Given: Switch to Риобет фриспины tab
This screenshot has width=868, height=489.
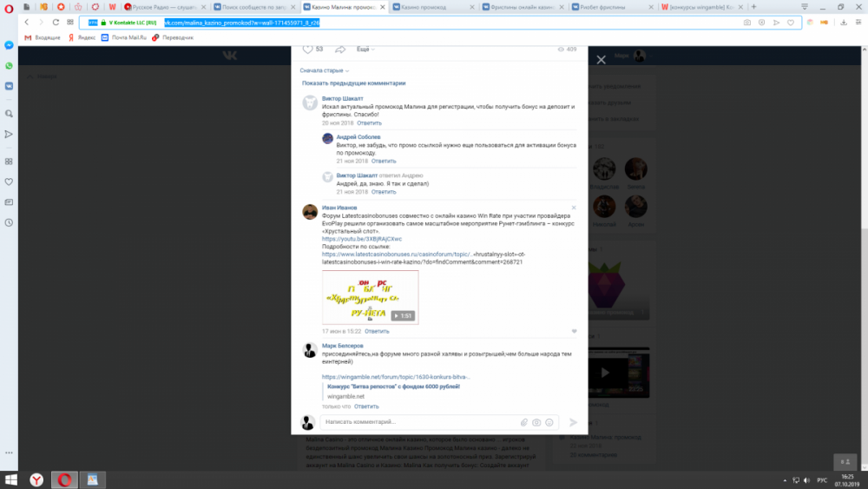Looking at the screenshot, I should click(x=613, y=7).
